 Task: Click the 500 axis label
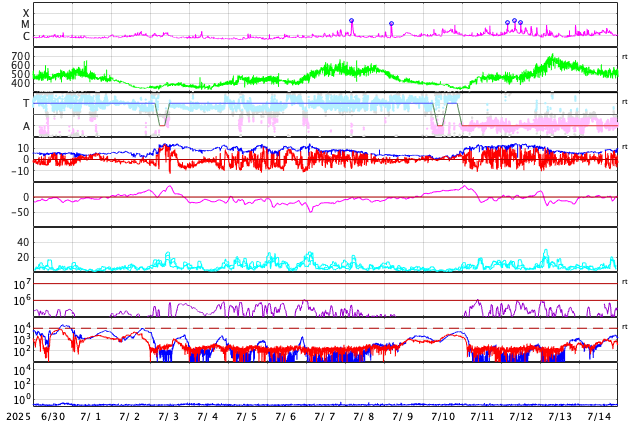(x=21, y=74)
